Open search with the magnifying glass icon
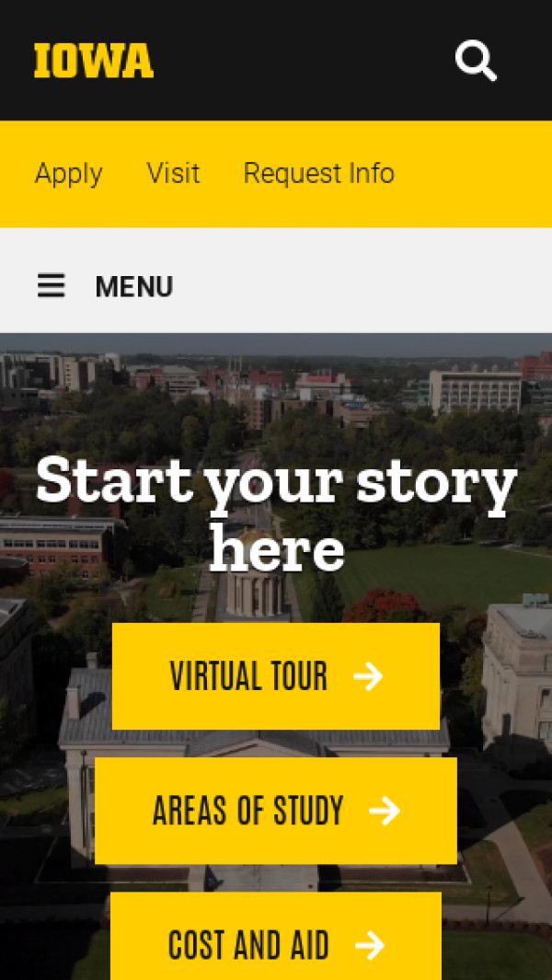 click(477, 61)
